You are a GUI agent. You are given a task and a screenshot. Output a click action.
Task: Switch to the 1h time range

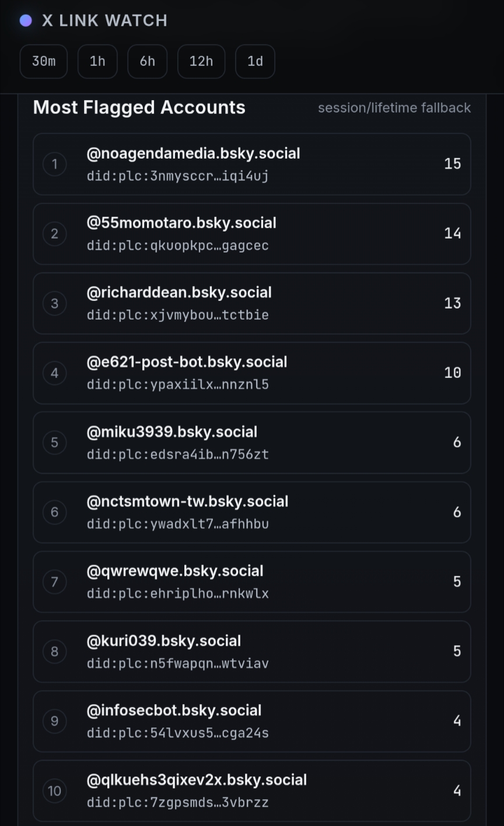click(97, 61)
